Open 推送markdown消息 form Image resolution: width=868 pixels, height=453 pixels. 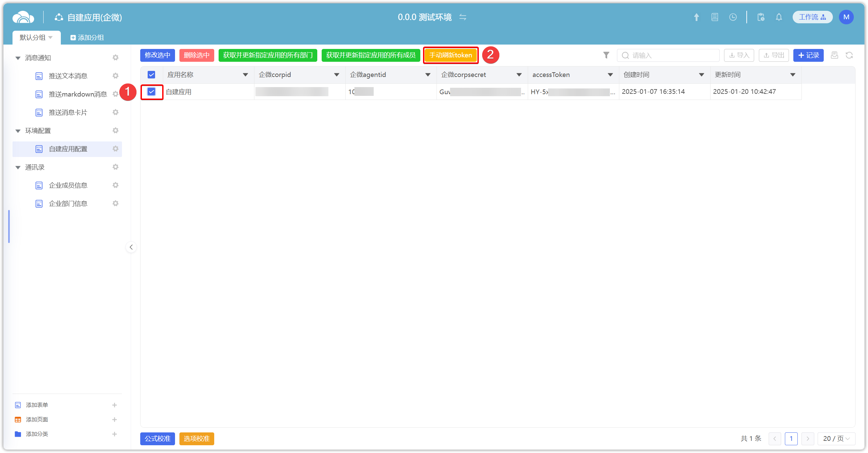pyautogui.click(x=78, y=94)
